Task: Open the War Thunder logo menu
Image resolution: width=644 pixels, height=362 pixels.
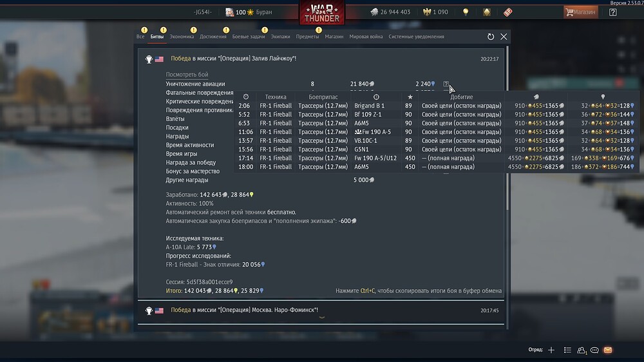Action: tap(322, 12)
